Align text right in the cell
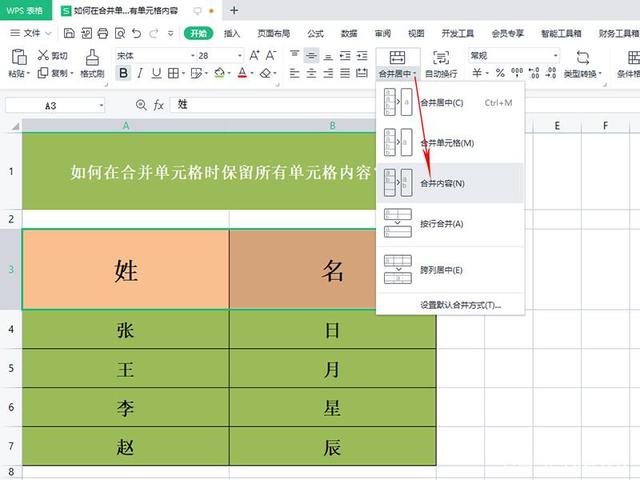 [x=328, y=73]
